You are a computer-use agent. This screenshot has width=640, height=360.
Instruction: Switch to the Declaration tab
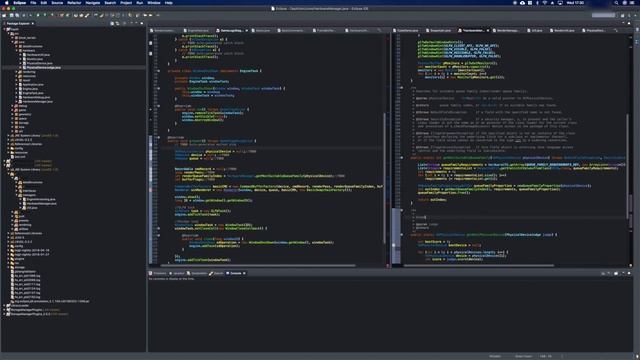(197, 273)
